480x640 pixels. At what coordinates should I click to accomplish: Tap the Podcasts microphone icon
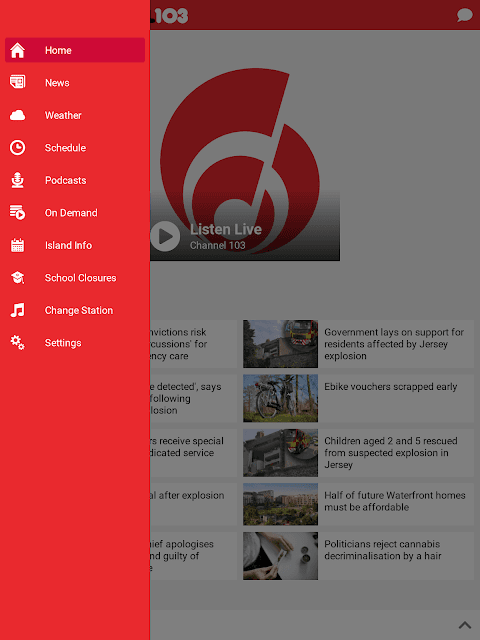18,180
